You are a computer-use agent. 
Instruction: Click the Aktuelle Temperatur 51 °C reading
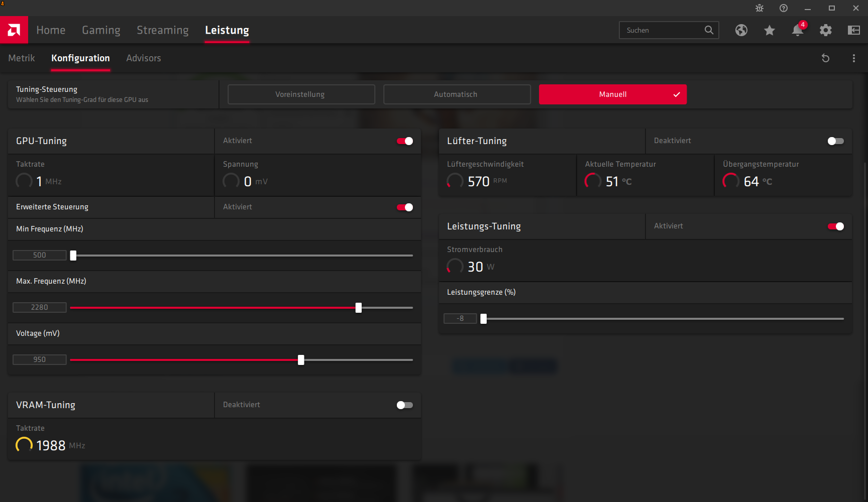point(608,181)
